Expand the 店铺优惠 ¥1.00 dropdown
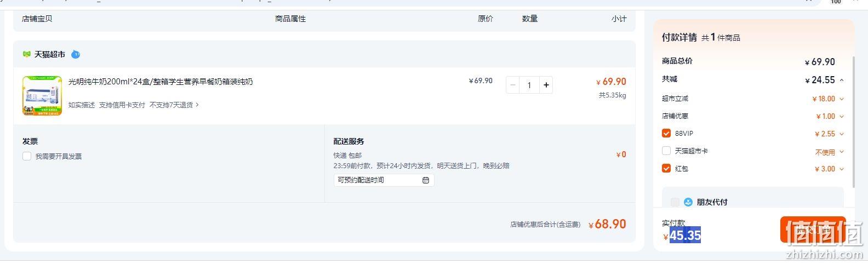Viewport: 868px width, 264px height. 842,117
